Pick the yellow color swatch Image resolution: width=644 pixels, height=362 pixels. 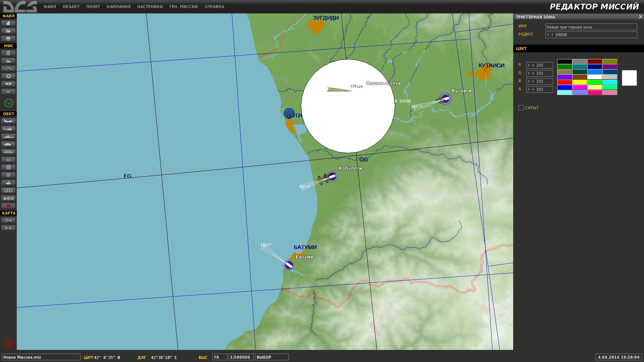point(580,82)
